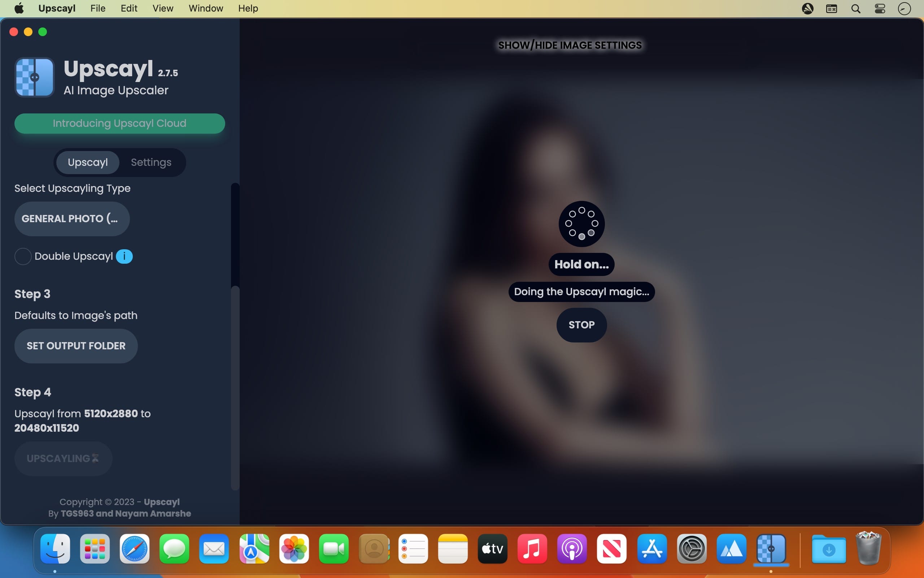Image resolution: width=924 pixels, height=578 pixels.
Task: Click the "Defaults to Image's path" text
Action: (76, 315)
